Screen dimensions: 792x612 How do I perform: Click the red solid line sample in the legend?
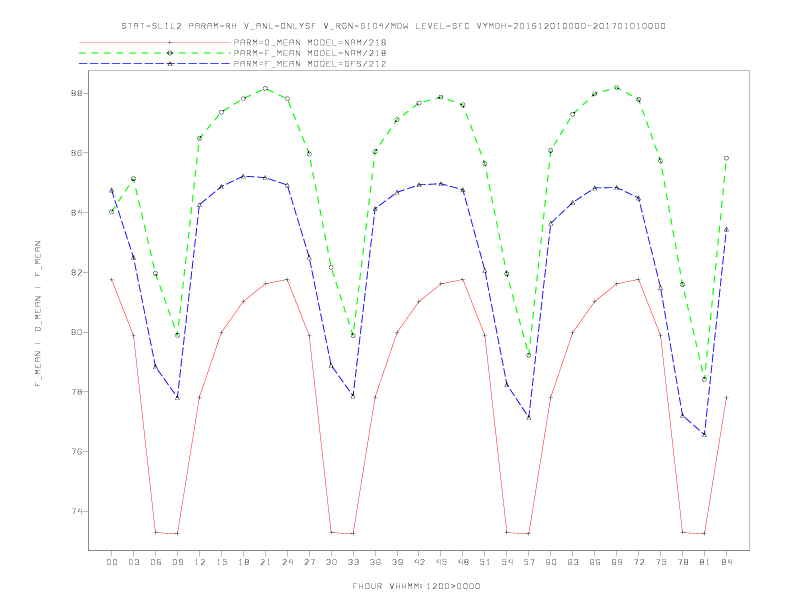[x=155, y=42]
